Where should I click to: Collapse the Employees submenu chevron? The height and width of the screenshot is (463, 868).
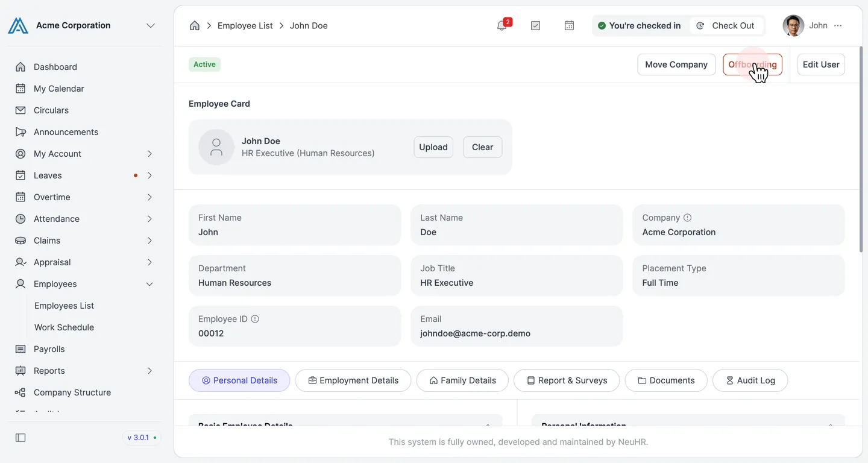(149, 284)
